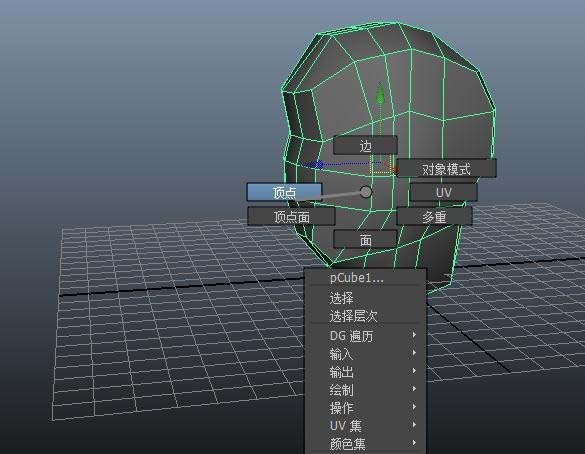Choose 面 face mode option
Screen dimensions: 585x454
(x=365, y=240)
